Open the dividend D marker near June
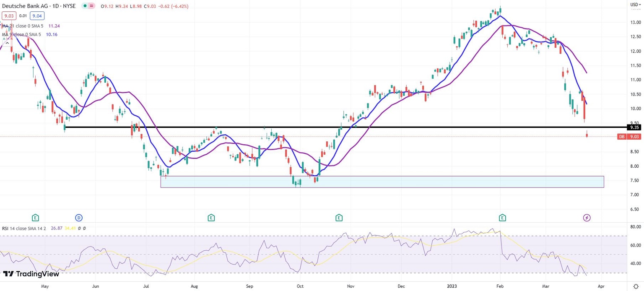The width and height of the screenshot is (644, 291). pos(79,218)
